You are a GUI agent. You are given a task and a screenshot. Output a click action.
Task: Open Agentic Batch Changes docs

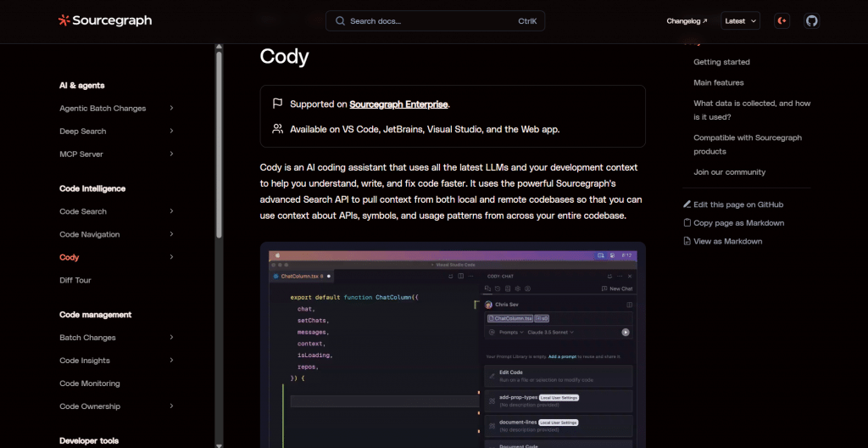click(103, 108)
